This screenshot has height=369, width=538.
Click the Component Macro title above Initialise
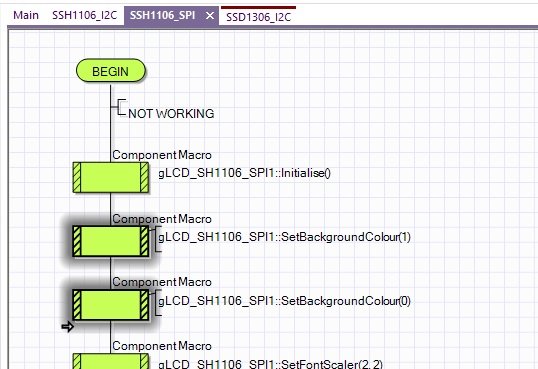[162, 155]
